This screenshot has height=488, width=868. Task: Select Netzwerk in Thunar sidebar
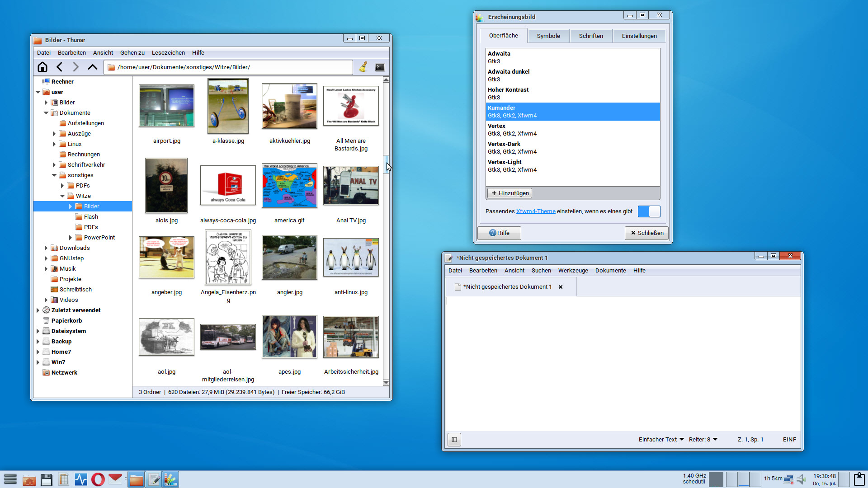pyautogui.click(x=64, y=372)
